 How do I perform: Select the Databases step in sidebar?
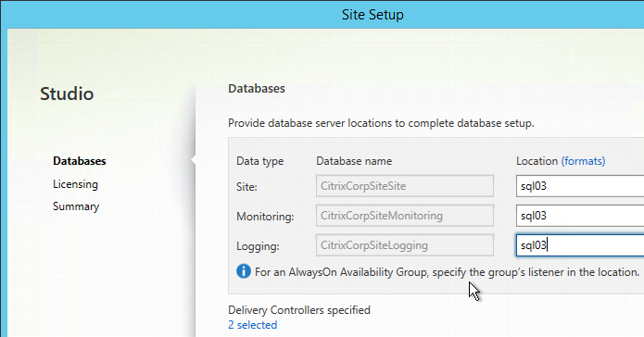pos(80,161)
